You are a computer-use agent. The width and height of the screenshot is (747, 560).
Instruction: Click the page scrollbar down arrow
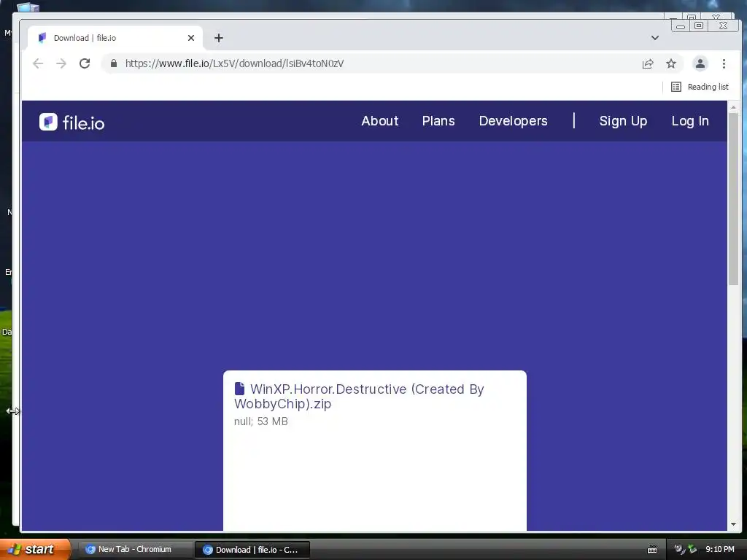tap(733, 524)
